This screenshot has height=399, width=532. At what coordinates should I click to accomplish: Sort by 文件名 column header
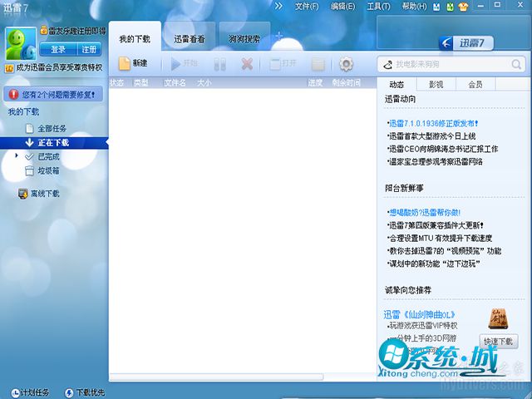175,83
